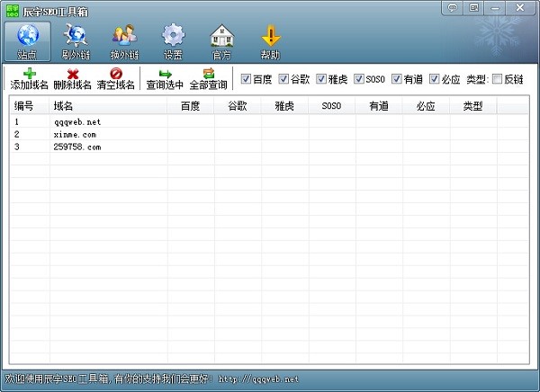Click the title bar menu box icon

[x=473, y=7]
